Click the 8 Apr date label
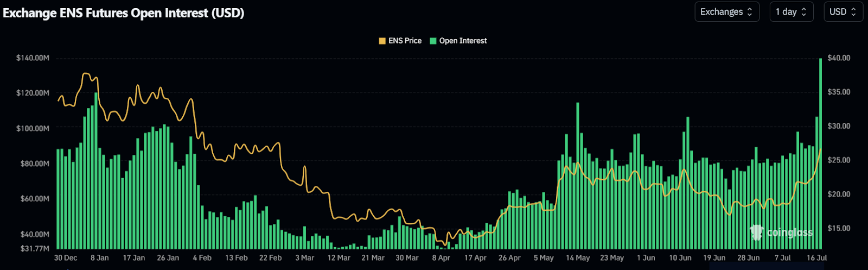The height and width of the screenshot is (270, 868). coord(442,258)
